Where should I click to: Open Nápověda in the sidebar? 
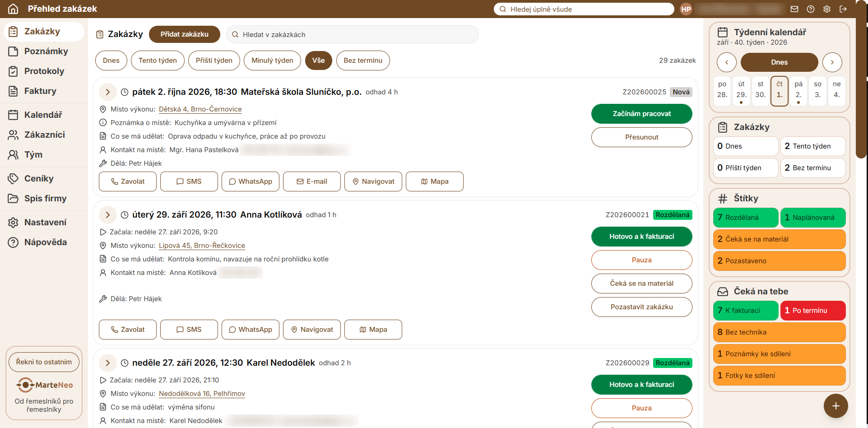(44, 242)
